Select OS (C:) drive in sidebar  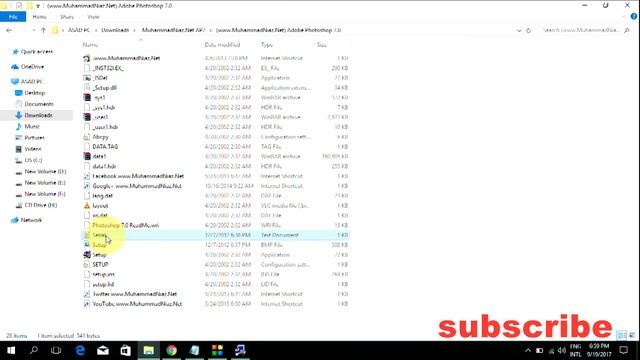click(x=33, y=160)
